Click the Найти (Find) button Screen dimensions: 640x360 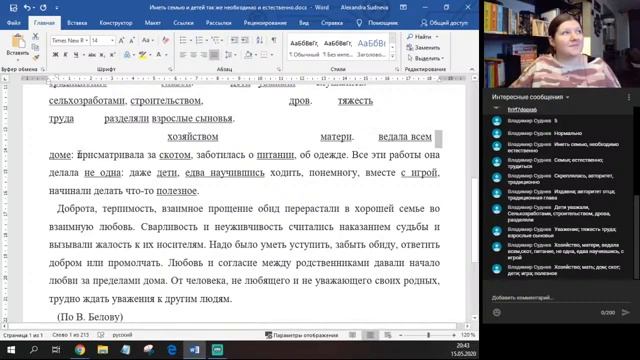coord(422,37)
